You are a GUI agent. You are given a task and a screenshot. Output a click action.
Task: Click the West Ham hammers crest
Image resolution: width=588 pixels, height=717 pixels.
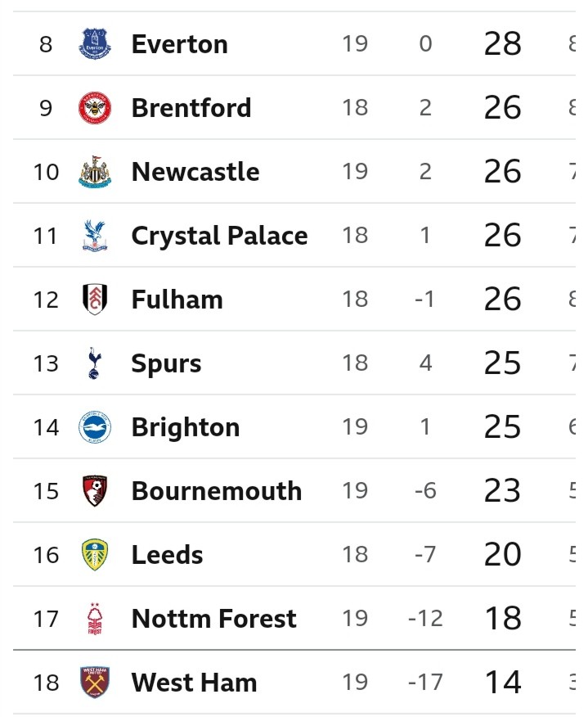point(94,683)
